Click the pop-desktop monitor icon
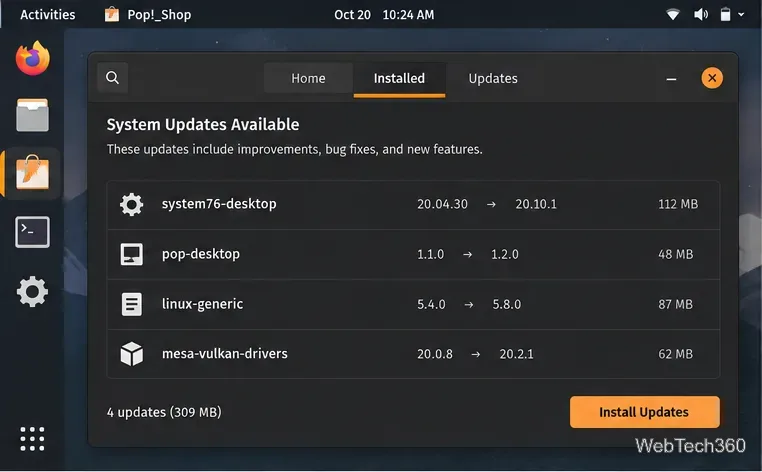 point(132,254)
